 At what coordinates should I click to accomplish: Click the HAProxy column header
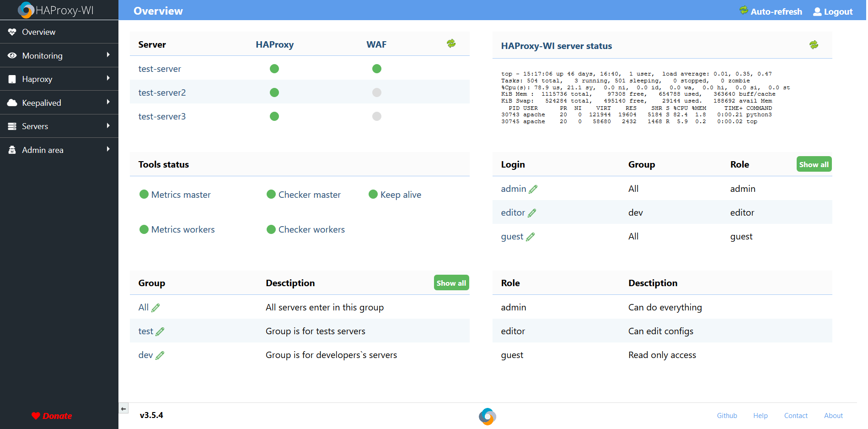pyautogui.click(x=274, y=44)
